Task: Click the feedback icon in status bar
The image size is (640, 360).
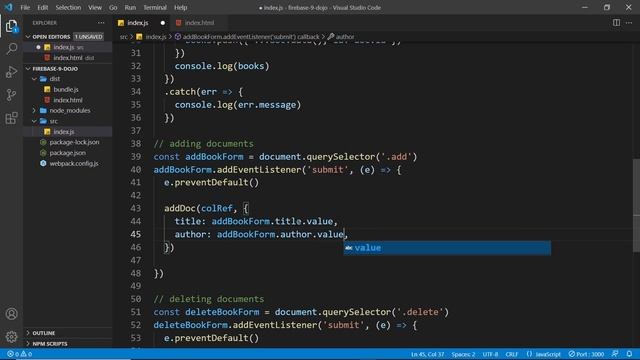Action: click(x=615, y=354)
